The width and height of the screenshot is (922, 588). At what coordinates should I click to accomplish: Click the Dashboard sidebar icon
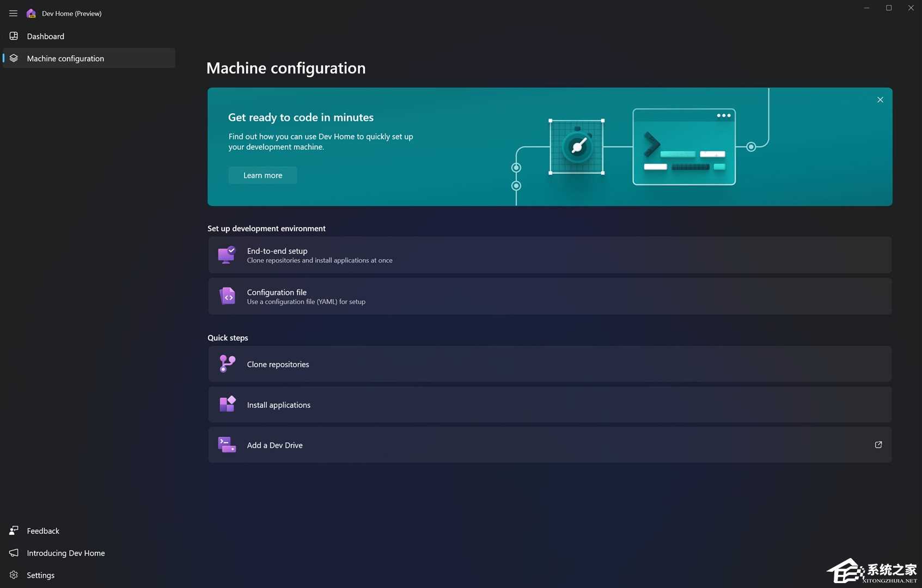pos(14,36)
